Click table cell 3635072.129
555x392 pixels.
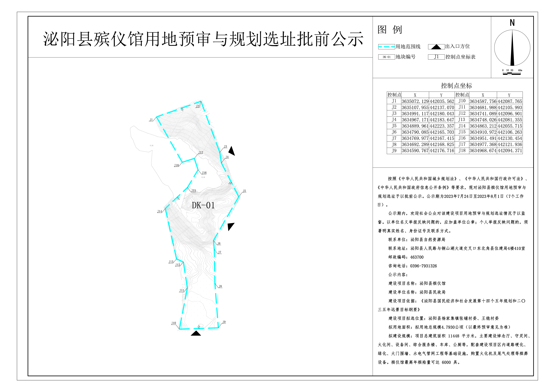[x=415, y=101]
